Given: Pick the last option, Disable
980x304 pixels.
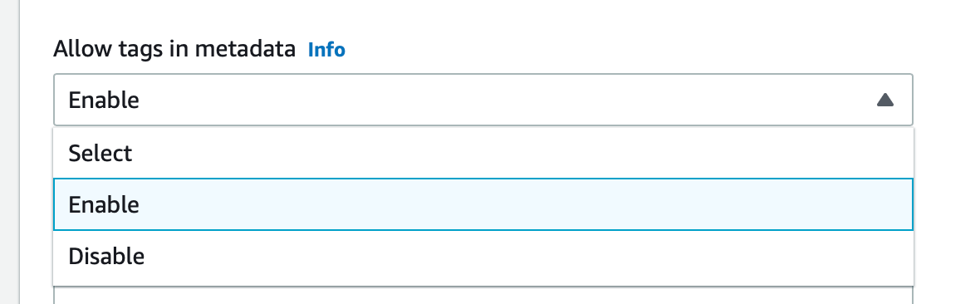Looking at the screenshot, I should [x=483, y=256].
